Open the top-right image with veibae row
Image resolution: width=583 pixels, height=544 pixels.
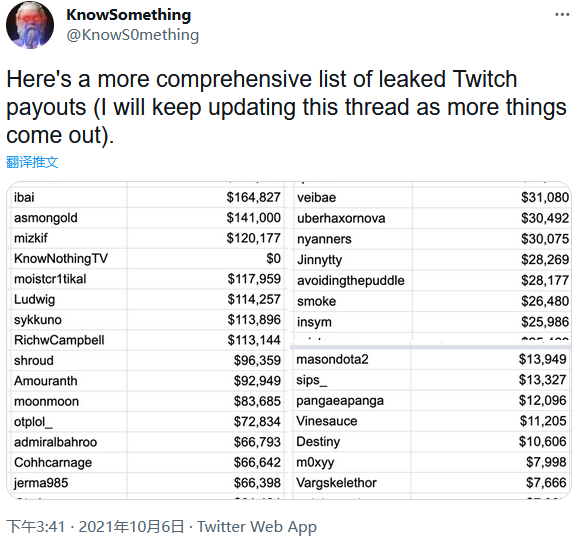[x=431, y=262]
